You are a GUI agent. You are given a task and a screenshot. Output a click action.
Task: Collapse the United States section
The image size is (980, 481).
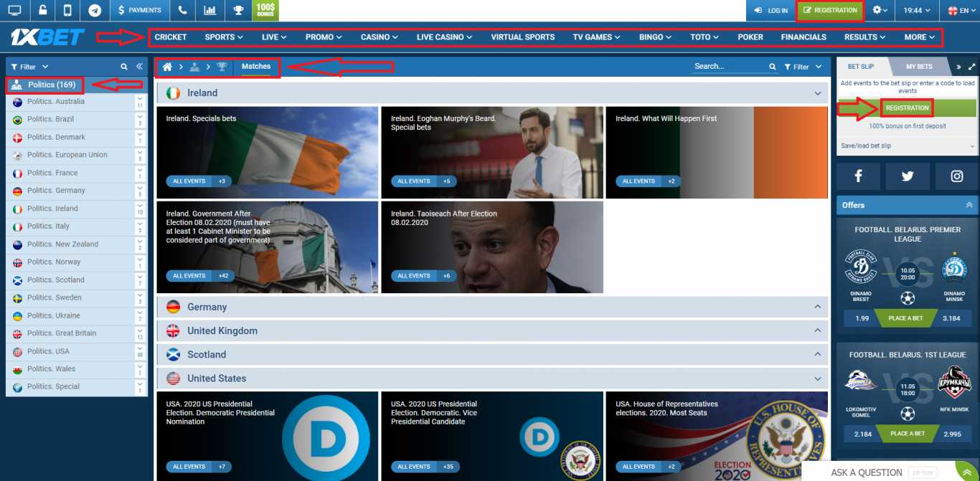[x=818, y=378]
